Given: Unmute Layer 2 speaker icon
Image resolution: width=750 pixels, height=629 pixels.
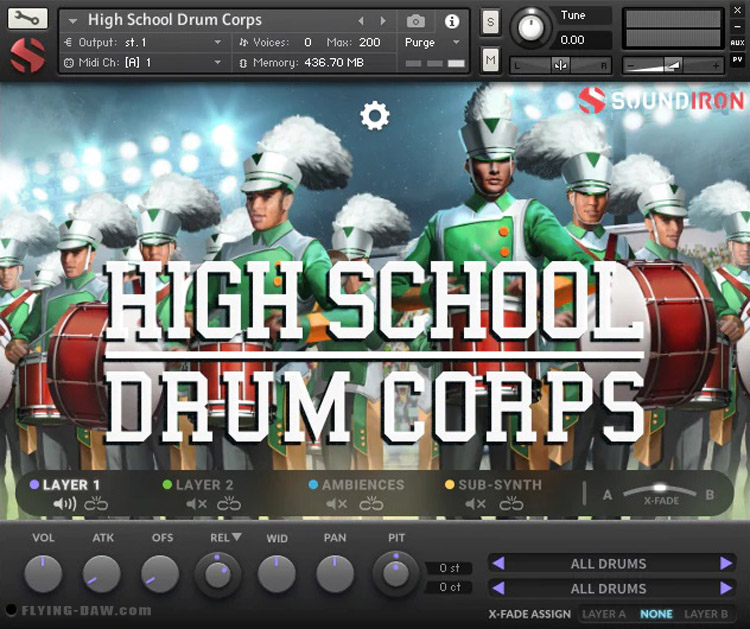Looking at the screenshot, I should 197,504.
